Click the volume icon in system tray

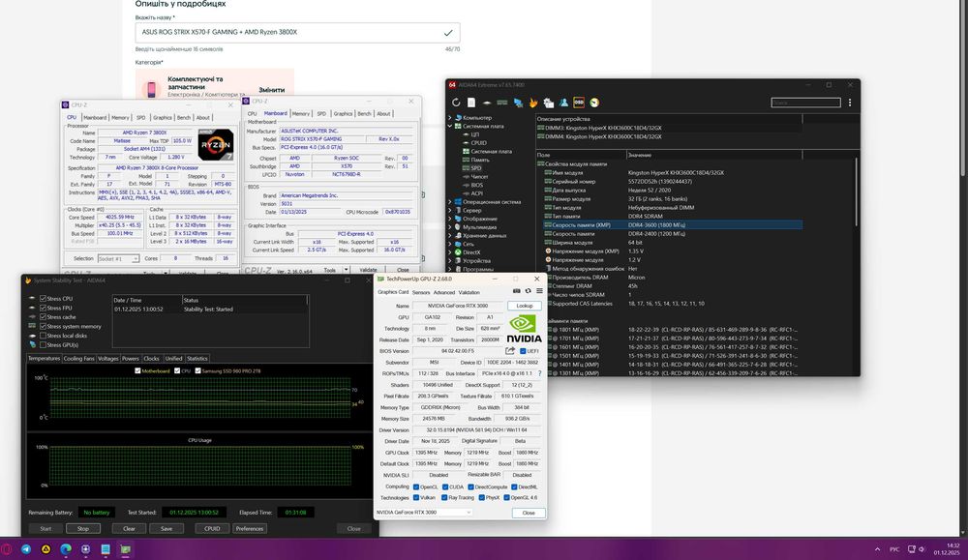click(x=922, y=549)
